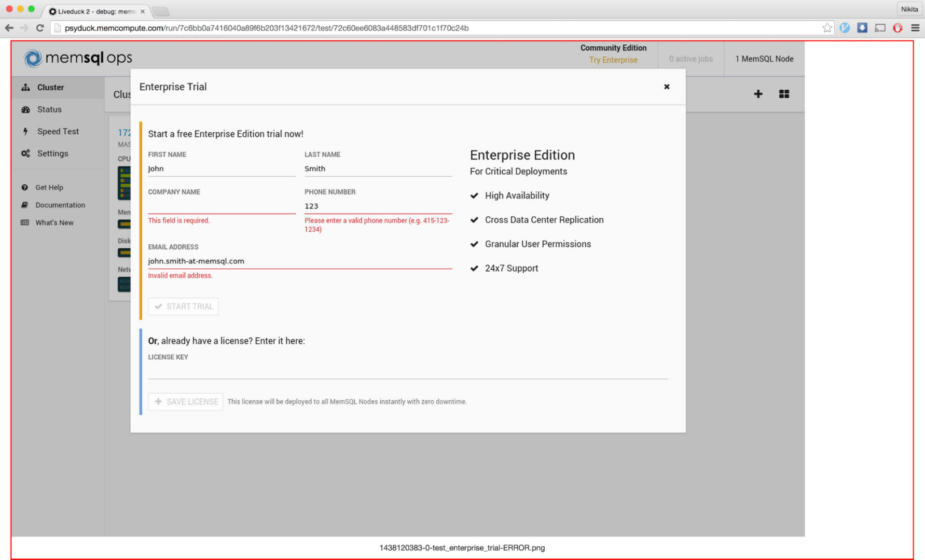This screenshot has height=560, width=925.
Task: Click the plus add icon
Action: [x=758, y=94]
